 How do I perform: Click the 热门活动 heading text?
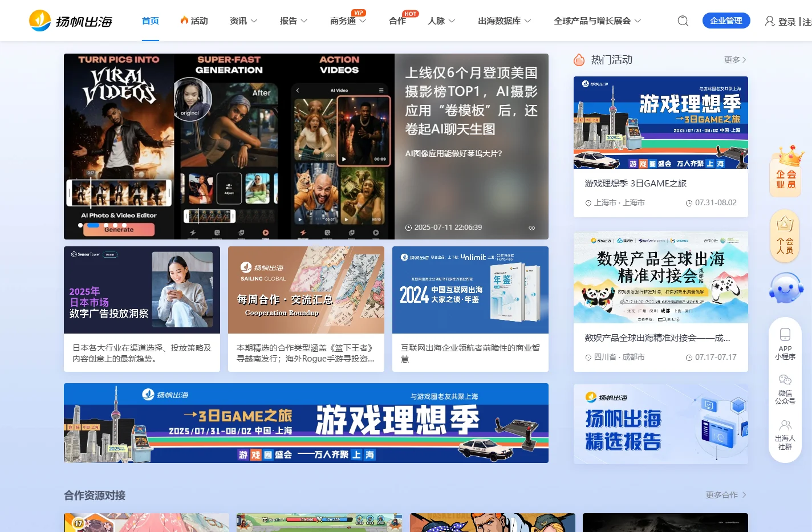coord(612,60)
